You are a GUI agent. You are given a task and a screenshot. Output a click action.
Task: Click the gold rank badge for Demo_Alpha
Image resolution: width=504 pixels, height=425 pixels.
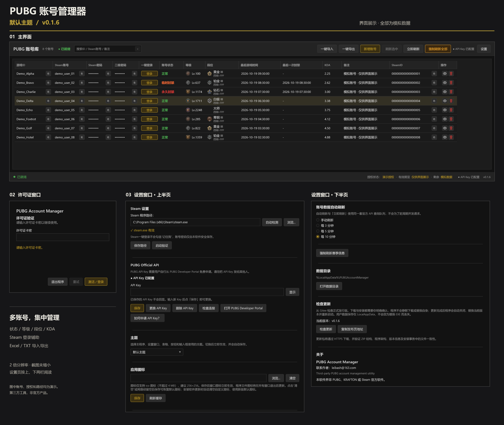point(209,74)
